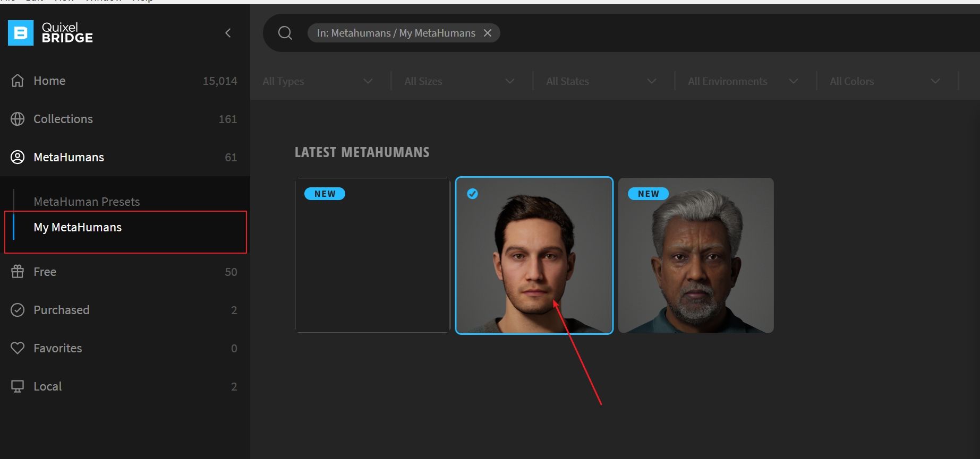Viewport: 980px width, 459px height.
Task: Click the Favorites heart icon
Action: point(18,348)
